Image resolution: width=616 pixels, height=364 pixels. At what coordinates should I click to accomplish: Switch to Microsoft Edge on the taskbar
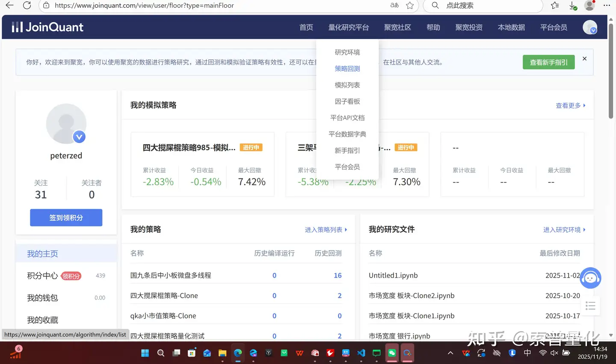(238, 353)
